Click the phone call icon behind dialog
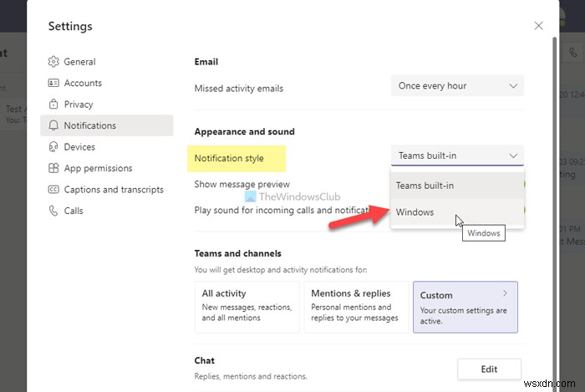 (x=572, y=53)
